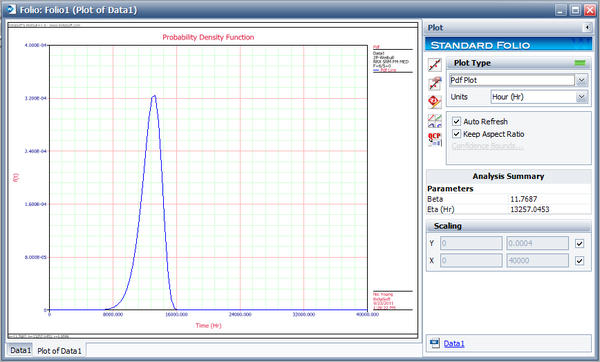Screen dimensions: 600x362
Task: Open the Hour (Hr) units dropdown
Action: pyautogui.click(x=581, y=97)
